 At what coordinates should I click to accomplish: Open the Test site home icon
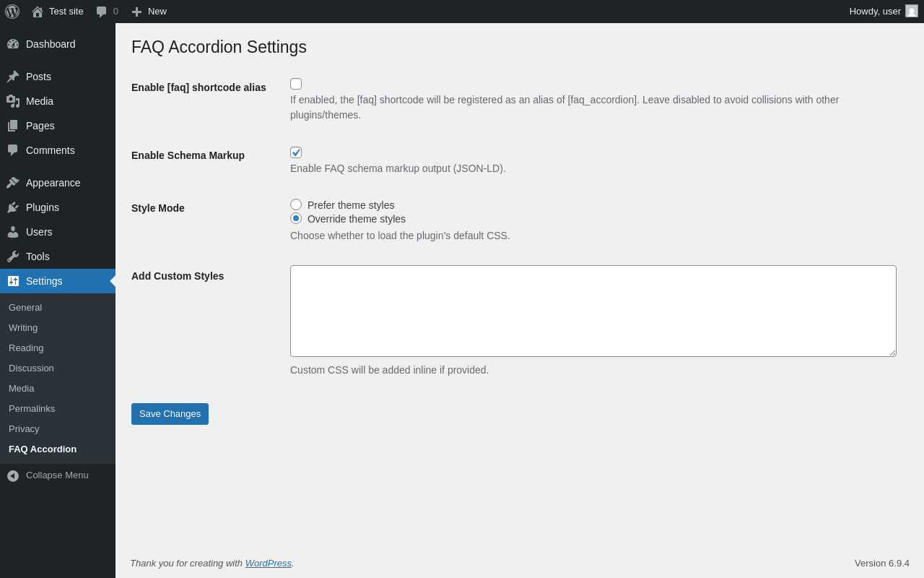[x=38, y=12]
